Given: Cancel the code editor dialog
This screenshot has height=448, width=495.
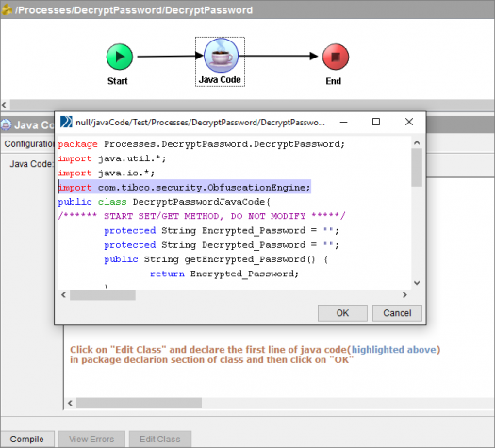Looking at the screenshot, I should coord(397,313).
